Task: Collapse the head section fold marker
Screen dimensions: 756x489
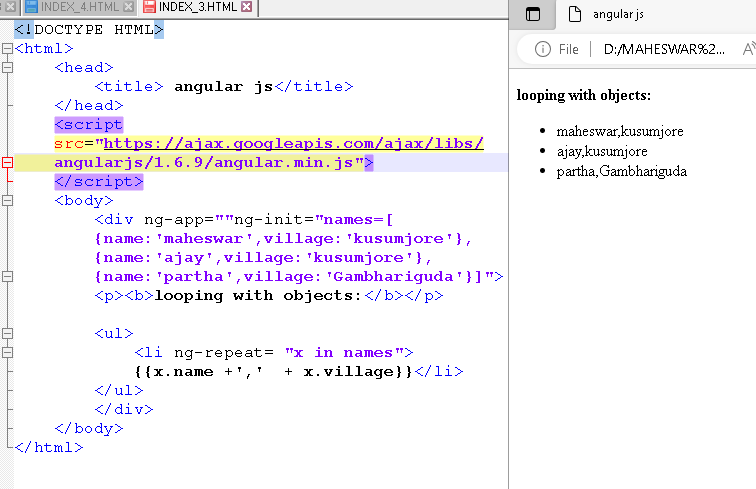Action: point(8,67)
